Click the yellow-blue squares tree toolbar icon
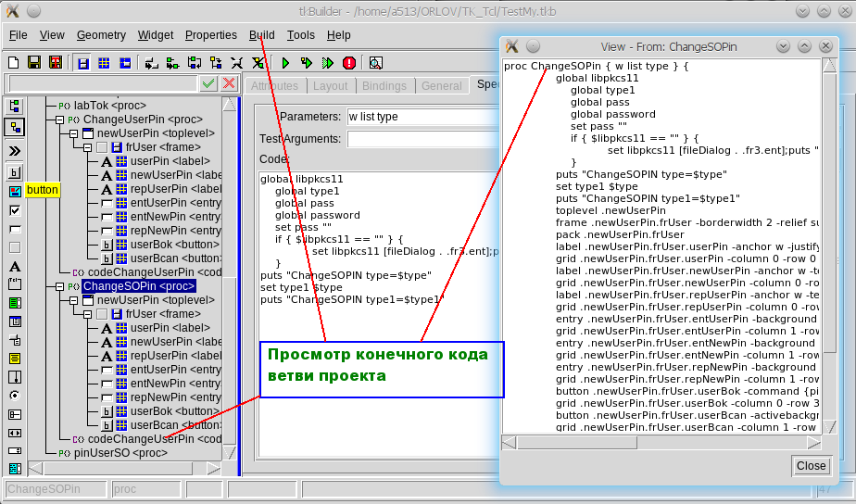 pyautogui.click(x=216, y=63)
